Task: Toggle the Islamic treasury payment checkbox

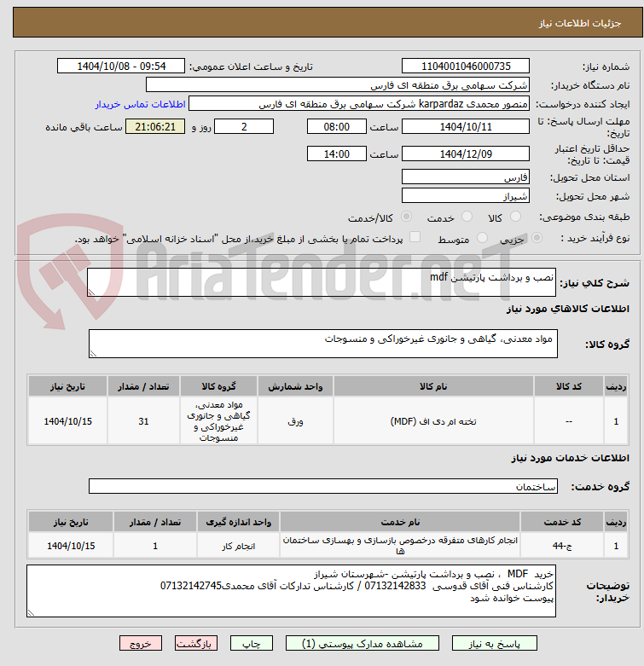Action: [x=415, y=237]
